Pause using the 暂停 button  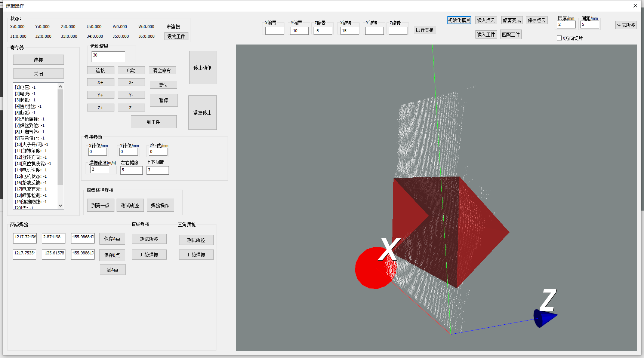click(x=164, y=100)
